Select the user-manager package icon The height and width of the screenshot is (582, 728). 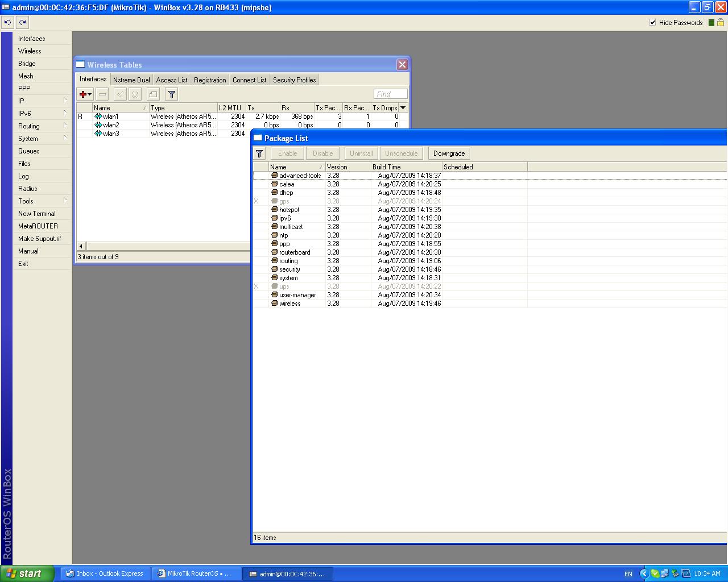coord(275,295)
